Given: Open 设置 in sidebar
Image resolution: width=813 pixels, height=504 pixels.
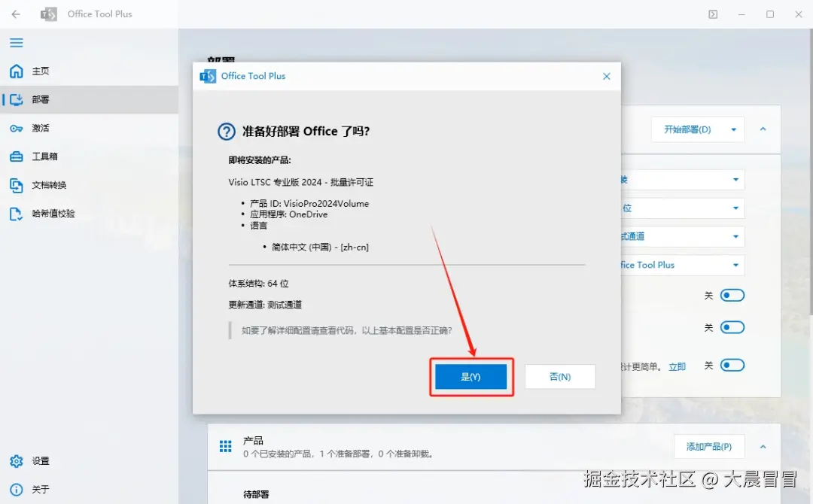Looking at the screenshot, I should [89, 461].
